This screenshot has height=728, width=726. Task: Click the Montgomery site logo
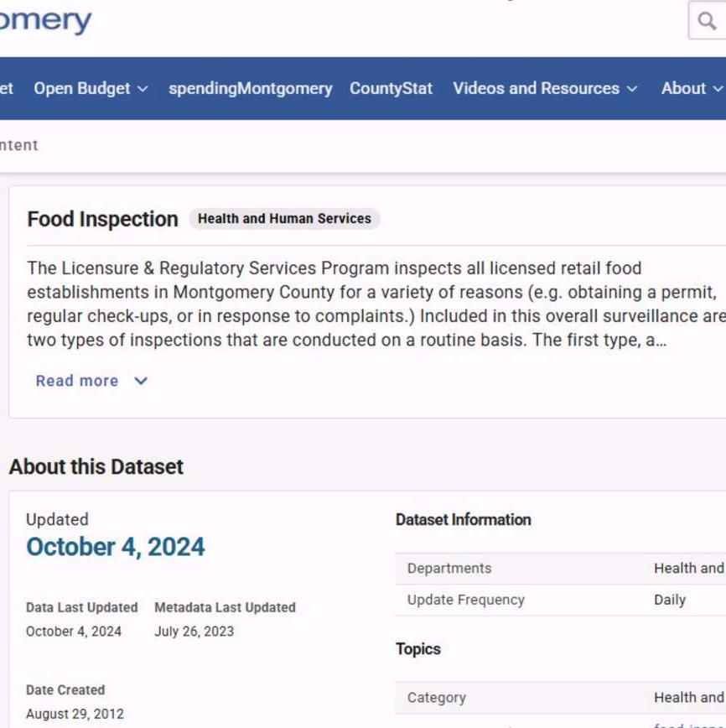[x=45, y=21]
